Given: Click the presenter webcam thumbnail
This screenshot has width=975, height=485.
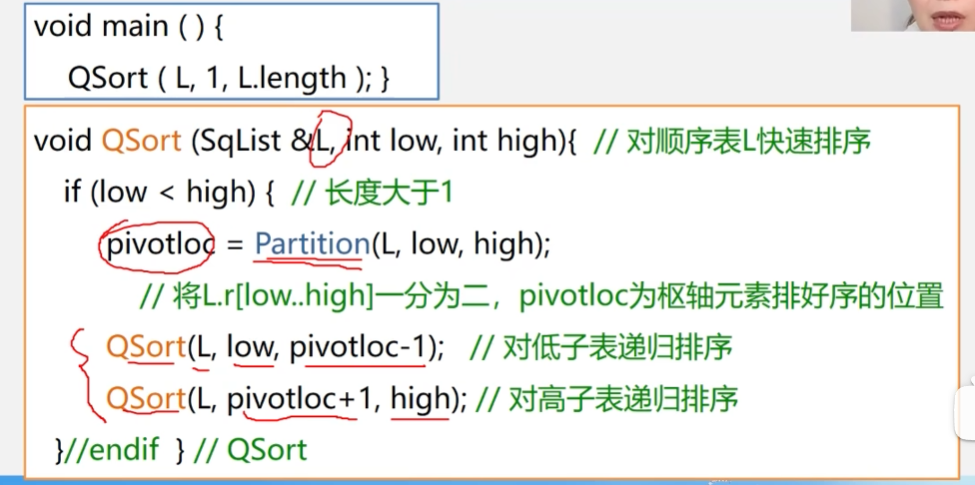Looking at the screenshot, I should pyautogui.click(x=913, y=16).
